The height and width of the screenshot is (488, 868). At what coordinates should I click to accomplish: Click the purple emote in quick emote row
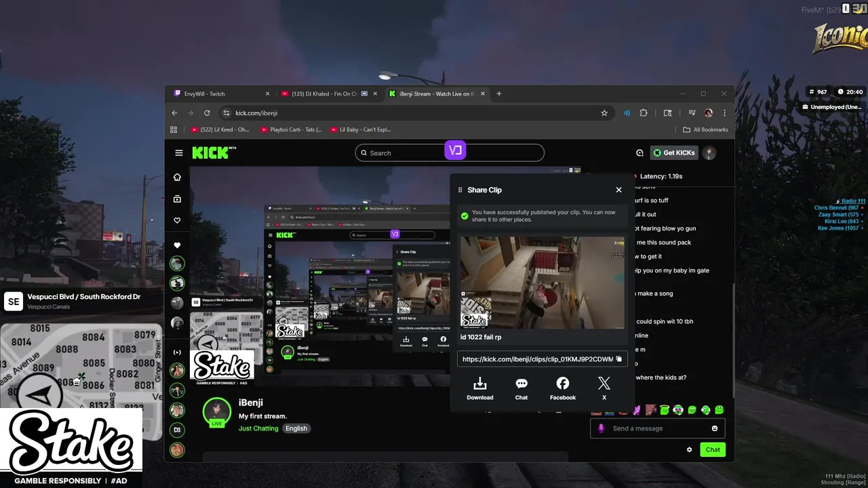[x=637, y=410]
